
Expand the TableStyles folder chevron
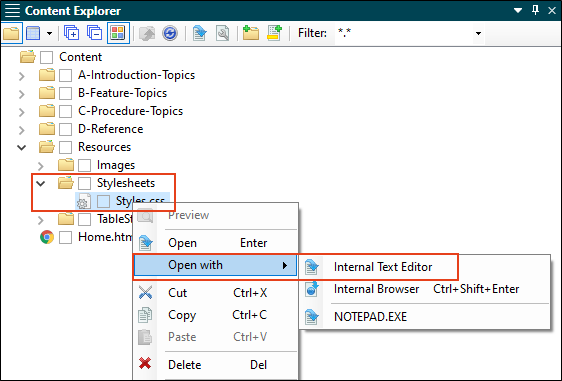tap(41, 220)
